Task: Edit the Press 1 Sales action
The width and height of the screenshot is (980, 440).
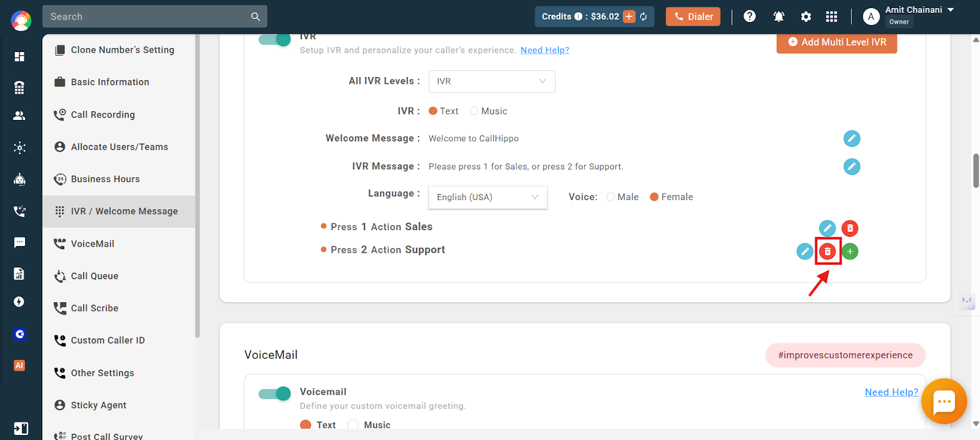Action: click(x=827, y=228)
